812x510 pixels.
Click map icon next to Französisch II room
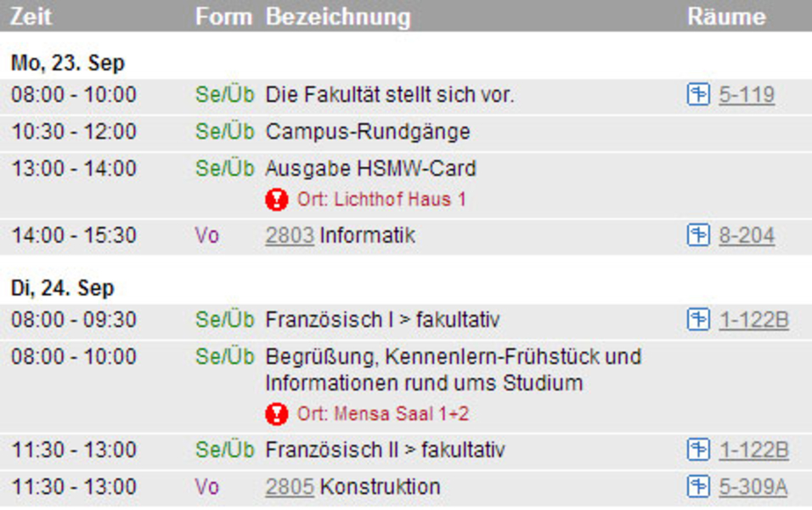click(698, 450)
